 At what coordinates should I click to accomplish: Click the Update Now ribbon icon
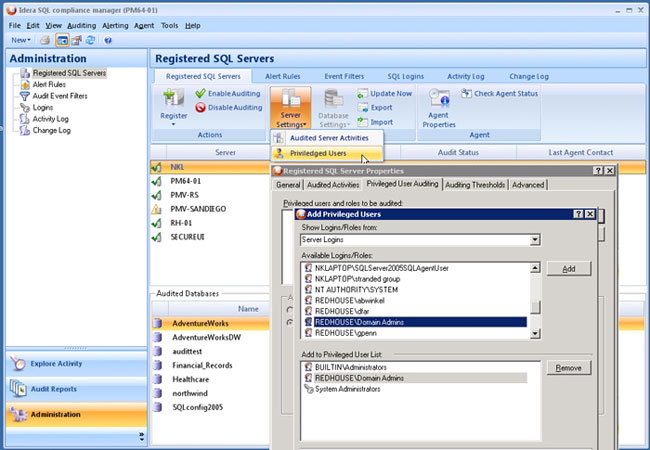[363, 94]
